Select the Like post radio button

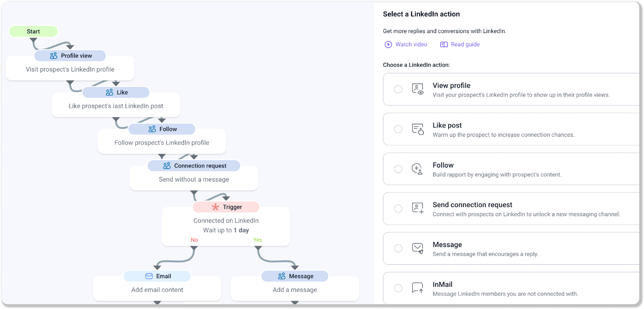coord(398,129)
